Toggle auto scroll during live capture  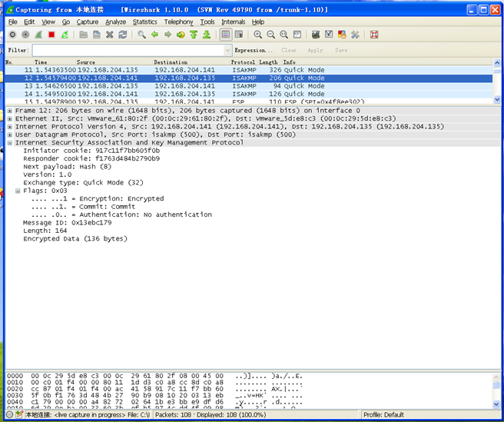[239, 35]
